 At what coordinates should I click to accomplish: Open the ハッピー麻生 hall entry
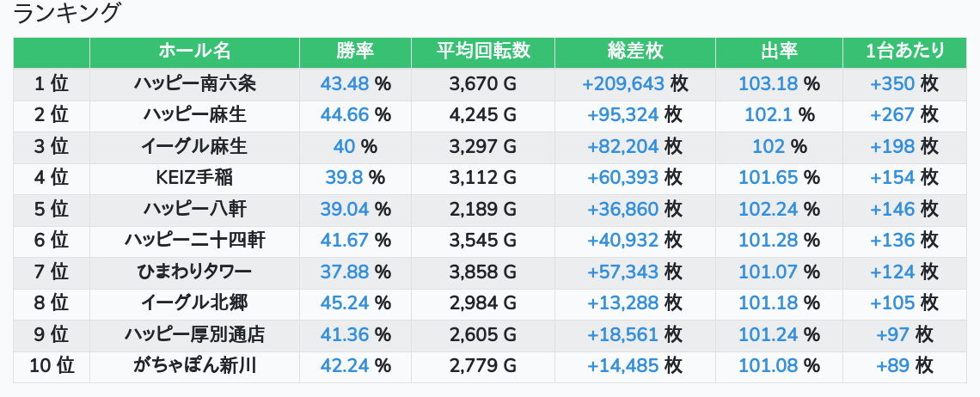click(194, 115)
